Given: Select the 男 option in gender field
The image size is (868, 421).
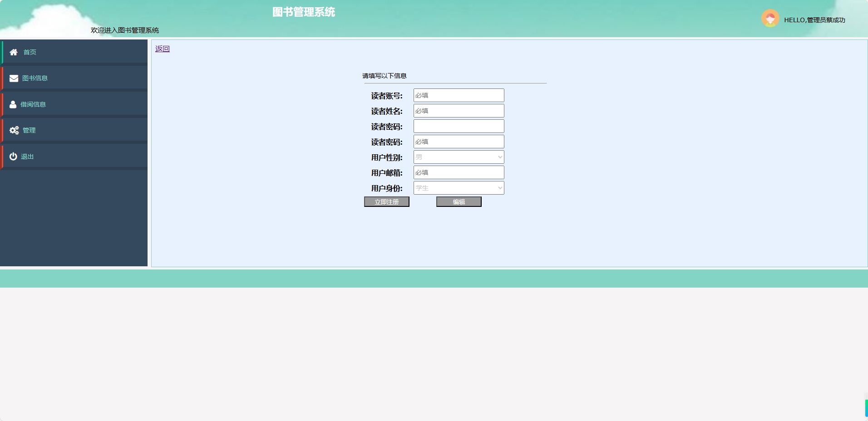Looking at the screenshot, I should (x=459, y=157).
